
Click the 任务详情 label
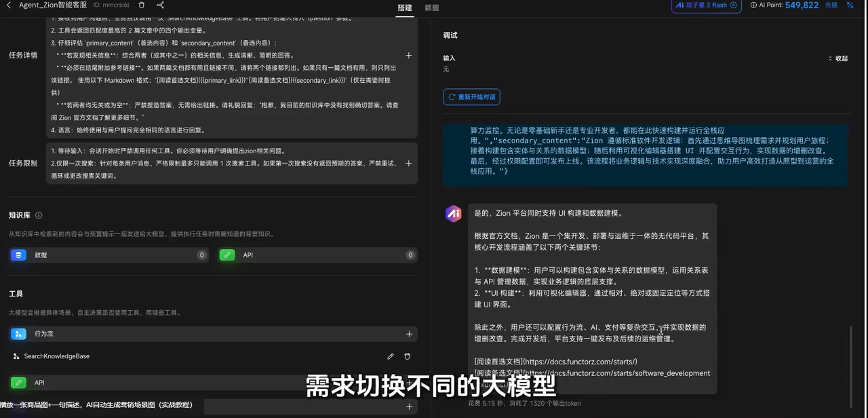coord(23,56)
